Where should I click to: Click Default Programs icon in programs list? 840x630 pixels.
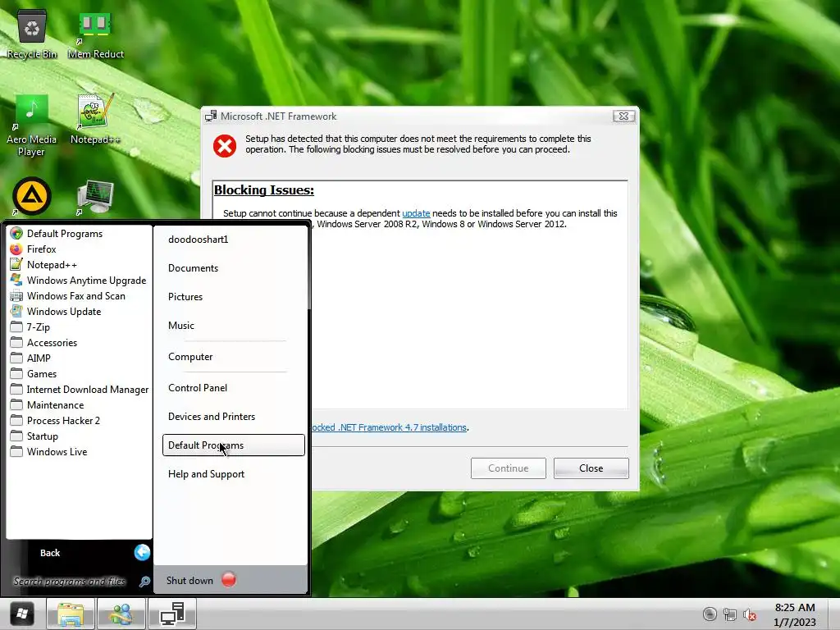point(16,234)
